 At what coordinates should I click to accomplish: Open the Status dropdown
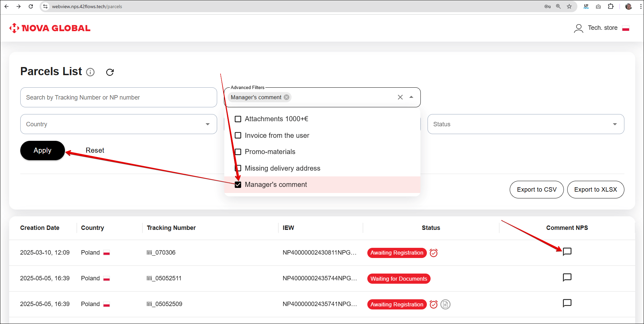pos(615,124)
